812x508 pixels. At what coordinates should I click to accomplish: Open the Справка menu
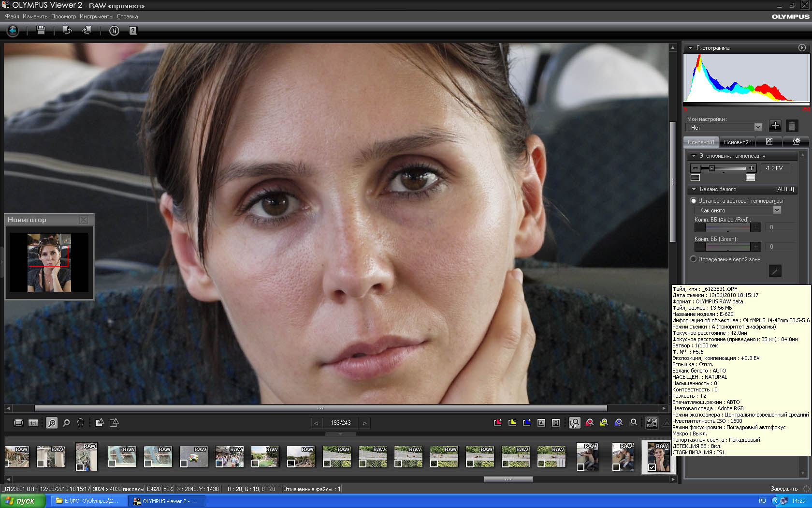128,16
